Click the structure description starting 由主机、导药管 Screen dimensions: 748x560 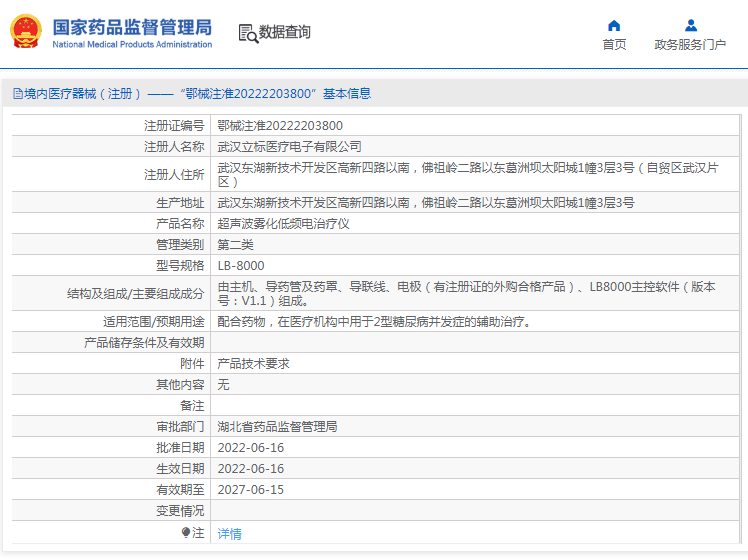tap(467, 294)
